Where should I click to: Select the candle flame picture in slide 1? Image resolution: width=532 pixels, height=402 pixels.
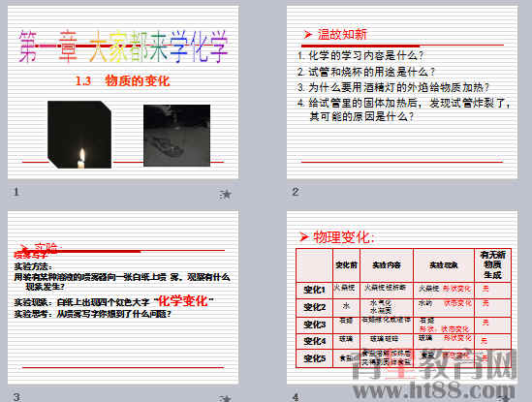79,135
